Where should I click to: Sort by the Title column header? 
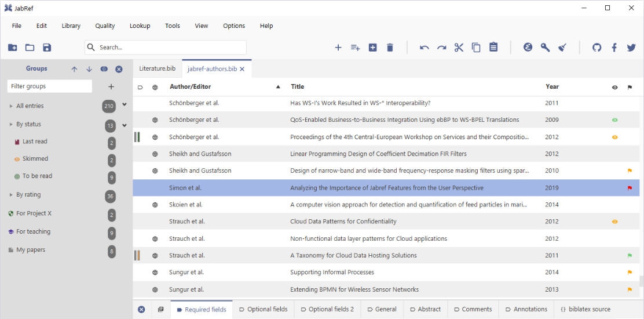tap(297, 87)
